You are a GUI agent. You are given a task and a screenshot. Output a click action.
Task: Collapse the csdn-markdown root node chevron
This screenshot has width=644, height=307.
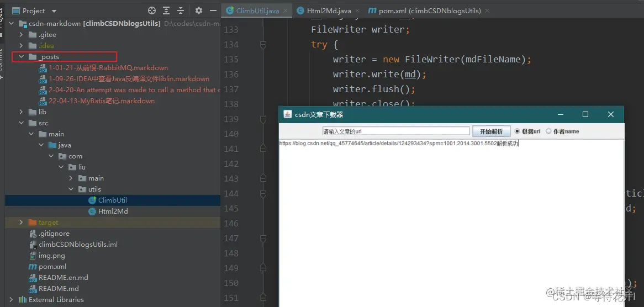click(11, 24)
